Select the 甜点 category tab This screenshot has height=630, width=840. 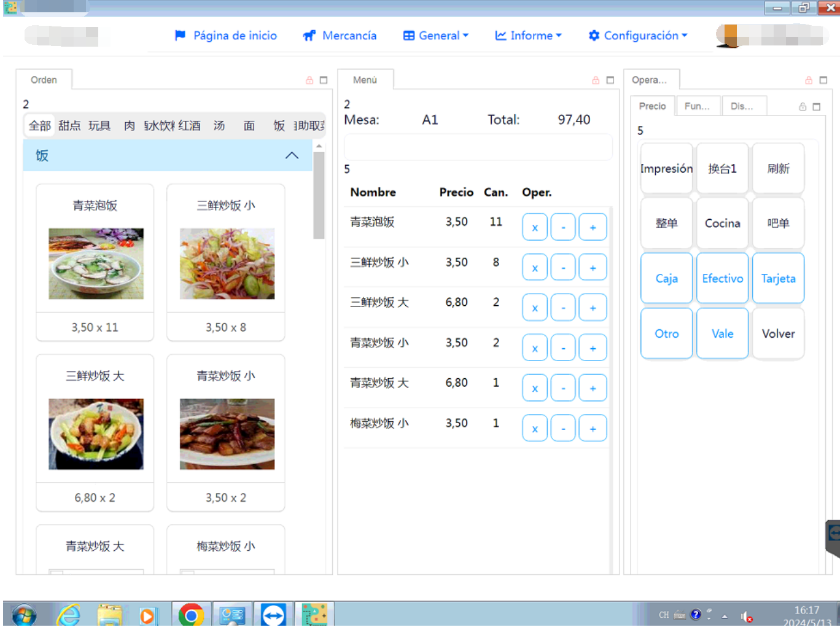(69, 126)
